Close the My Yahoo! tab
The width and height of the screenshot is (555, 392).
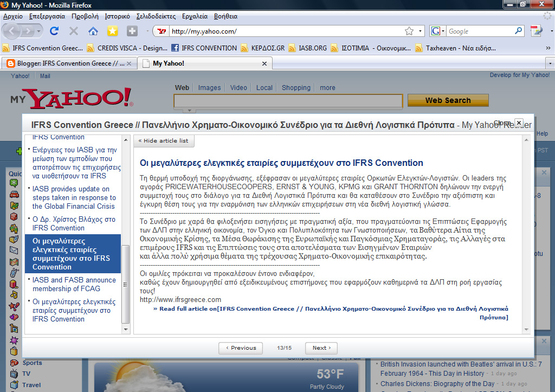(264, 63)
